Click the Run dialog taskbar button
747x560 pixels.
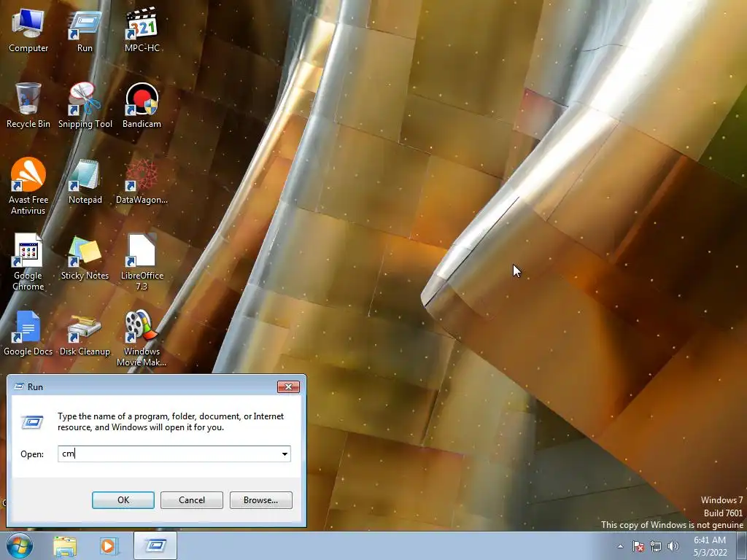pos(155,545)
